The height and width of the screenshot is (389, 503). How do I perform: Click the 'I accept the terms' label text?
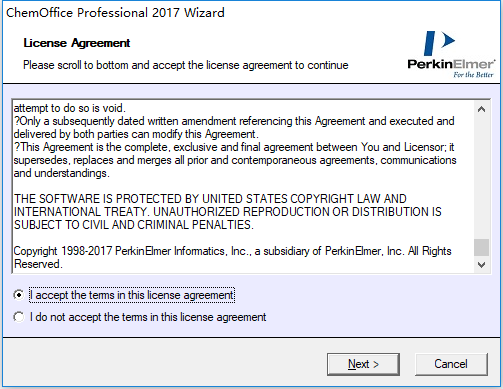pyautogui.click(x=132, y=295)
